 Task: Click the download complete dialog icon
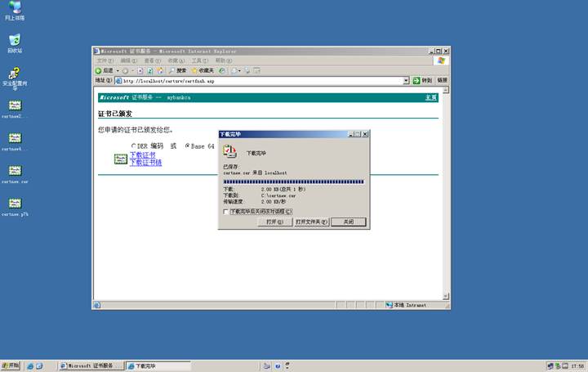[229, 151]
